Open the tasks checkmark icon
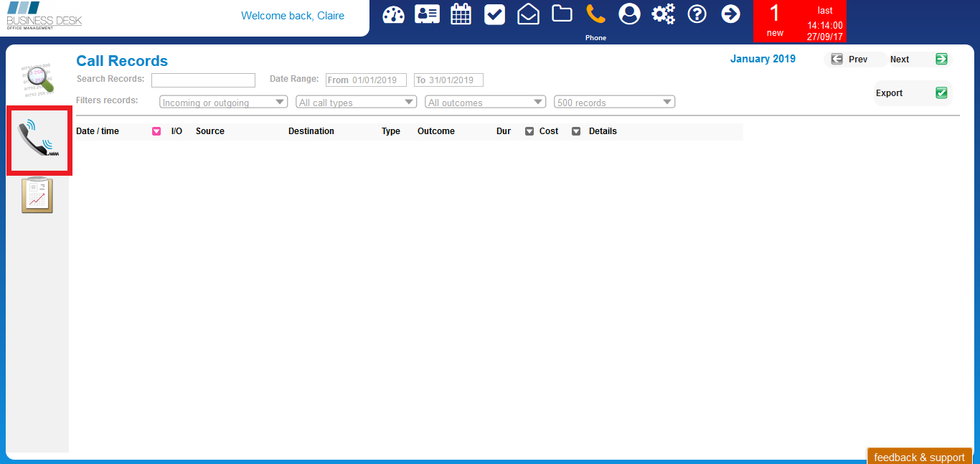The height and width of the screenshot is (464, 980). 494,14
